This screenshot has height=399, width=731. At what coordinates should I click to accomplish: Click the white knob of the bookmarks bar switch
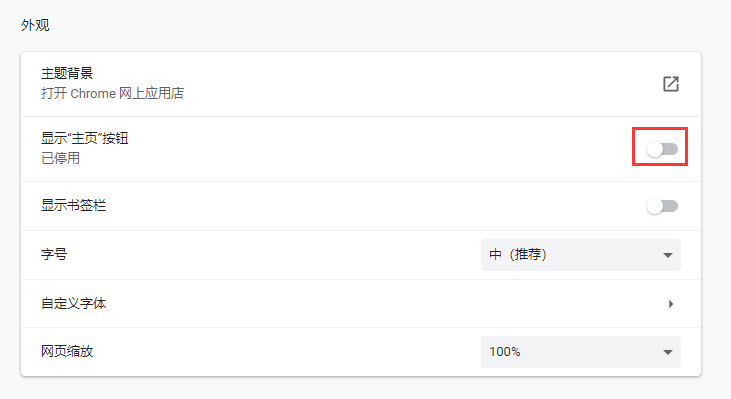point(655,206)
